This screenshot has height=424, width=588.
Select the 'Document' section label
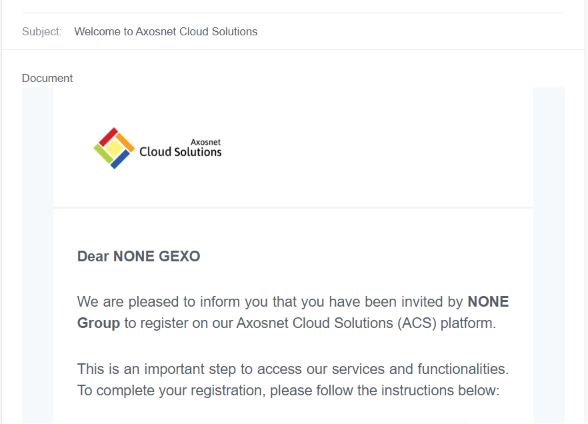(47, 78)
